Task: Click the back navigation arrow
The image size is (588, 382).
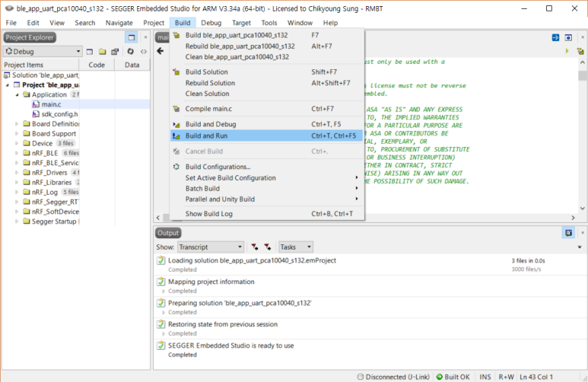Action: click(x=161, y=51)
